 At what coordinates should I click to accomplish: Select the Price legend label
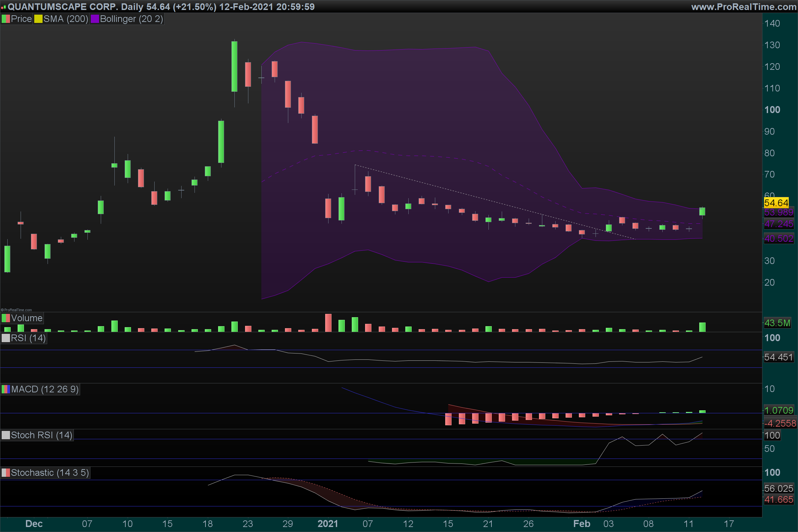pos(21,19)
